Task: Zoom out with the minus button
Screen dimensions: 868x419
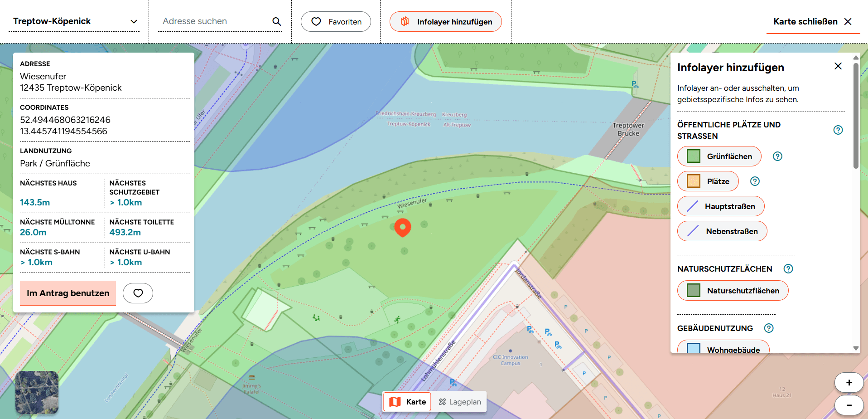Action: tap(849, 405)
